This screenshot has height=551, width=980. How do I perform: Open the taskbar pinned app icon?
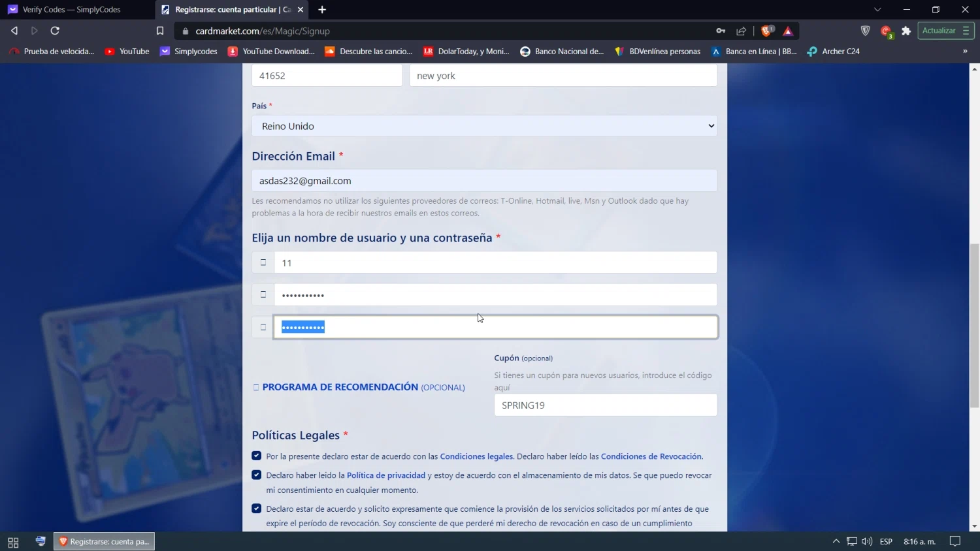tap(41, 541)
